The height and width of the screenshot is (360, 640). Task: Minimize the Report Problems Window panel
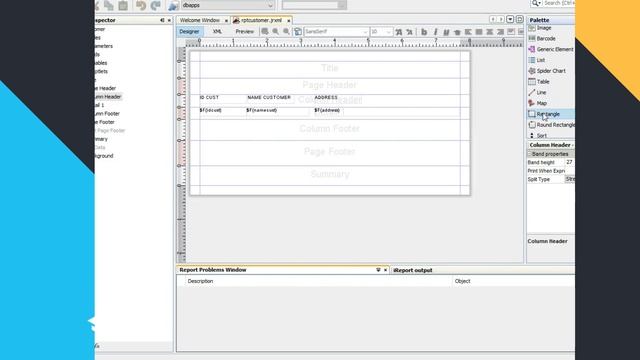tap(378, 270)
